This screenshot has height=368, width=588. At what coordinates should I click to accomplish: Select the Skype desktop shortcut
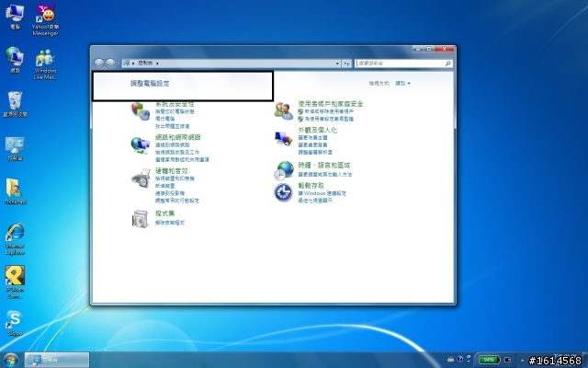pos(15,323)
